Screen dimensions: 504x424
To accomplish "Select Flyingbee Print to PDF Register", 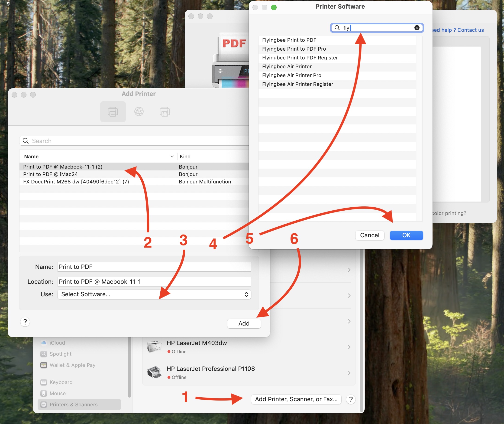I will click(337, 58).
